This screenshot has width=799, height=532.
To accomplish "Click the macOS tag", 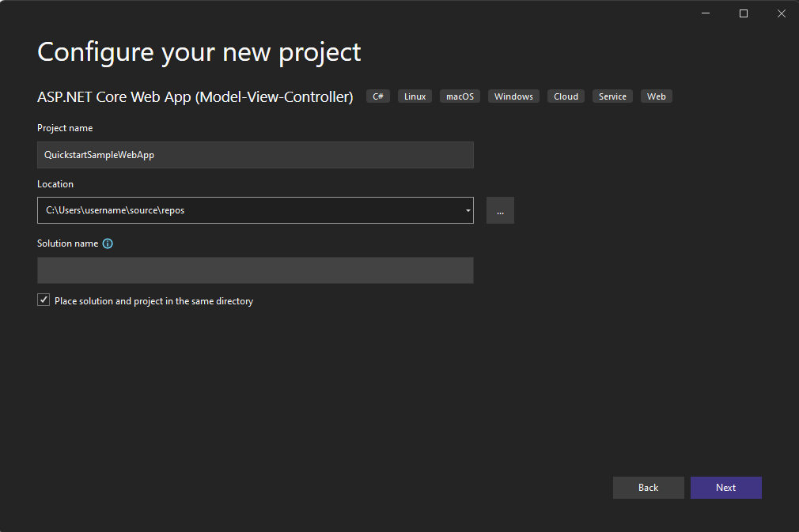I will click(x=460, y=96).
